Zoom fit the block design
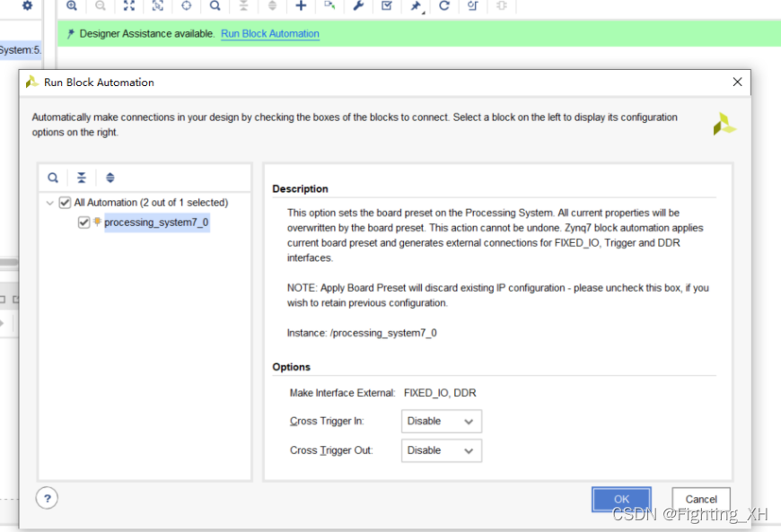Screen dimensions: 781x532 [129, 5]
